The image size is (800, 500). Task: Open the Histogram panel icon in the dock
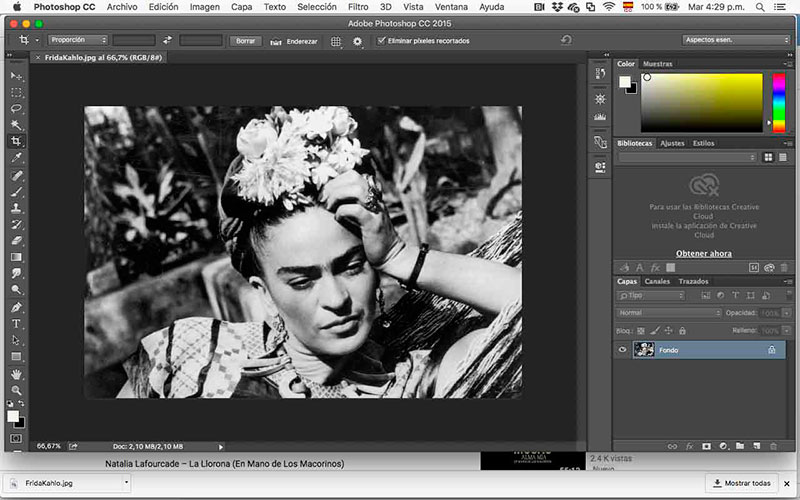click(x=601, y=117)
